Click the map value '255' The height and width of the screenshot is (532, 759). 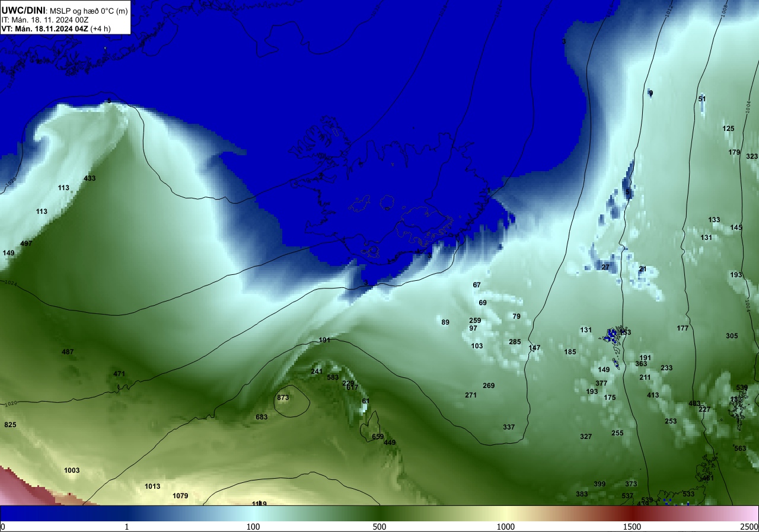(617, 433)
